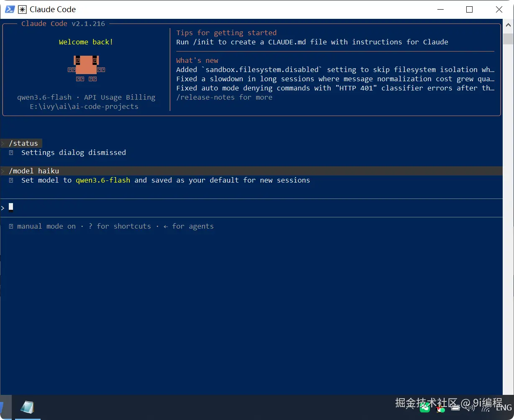
Task: Open the Notepad icon in the taskbar
Action: (x=27, y=407)
